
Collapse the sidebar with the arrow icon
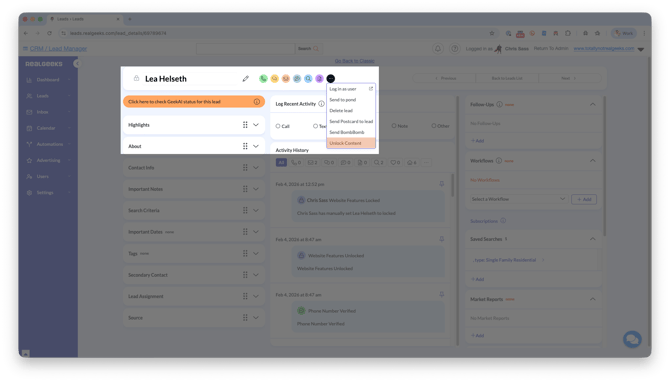(77, 64)
